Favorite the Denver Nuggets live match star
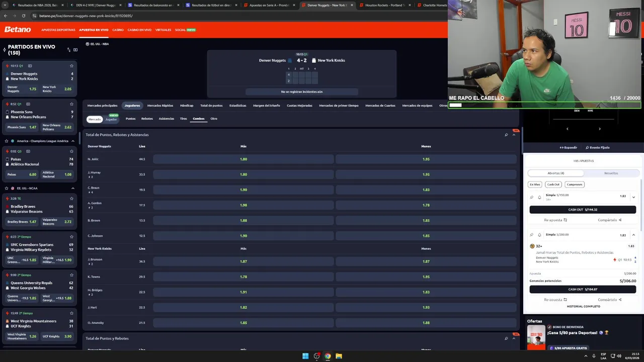 click(71, 66)
